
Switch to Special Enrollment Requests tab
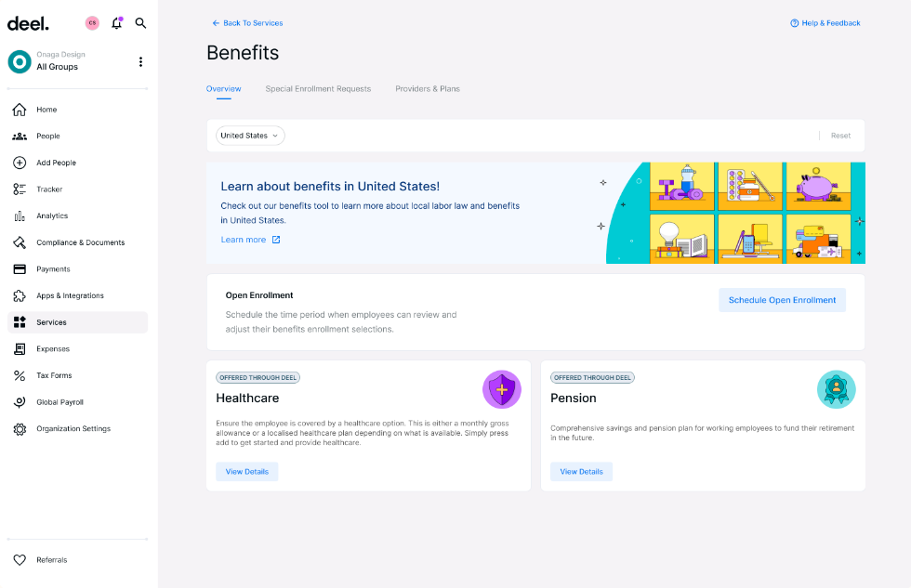coord(318,89)
